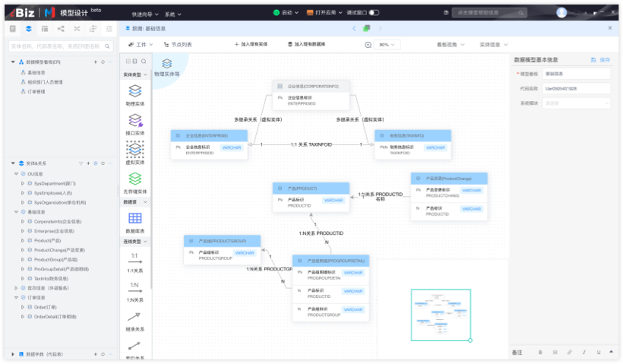Open the 系统 menu in top bar

pyautogui.click(x=172, y=14)
